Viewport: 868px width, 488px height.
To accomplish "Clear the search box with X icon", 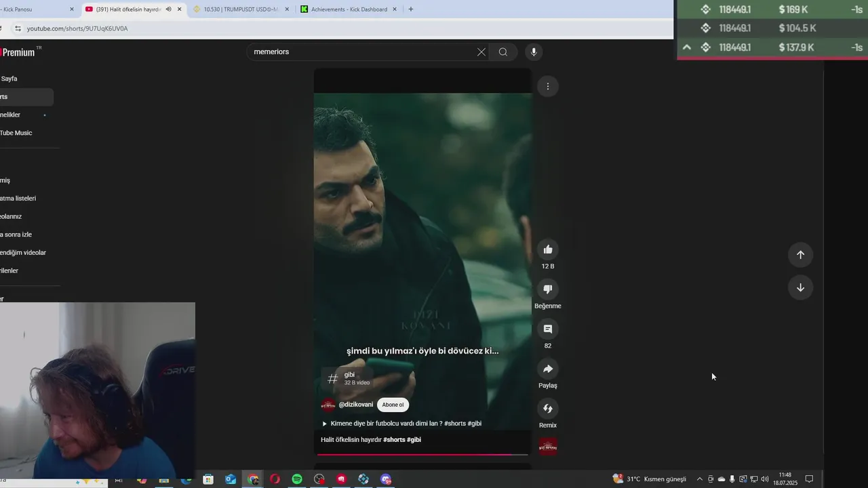I will (481, 52).
